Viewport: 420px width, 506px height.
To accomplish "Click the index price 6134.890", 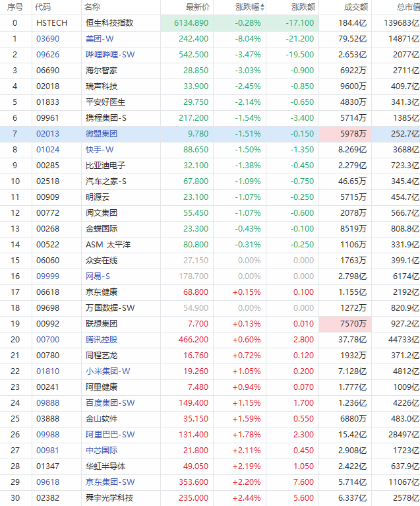I will 191,23.
